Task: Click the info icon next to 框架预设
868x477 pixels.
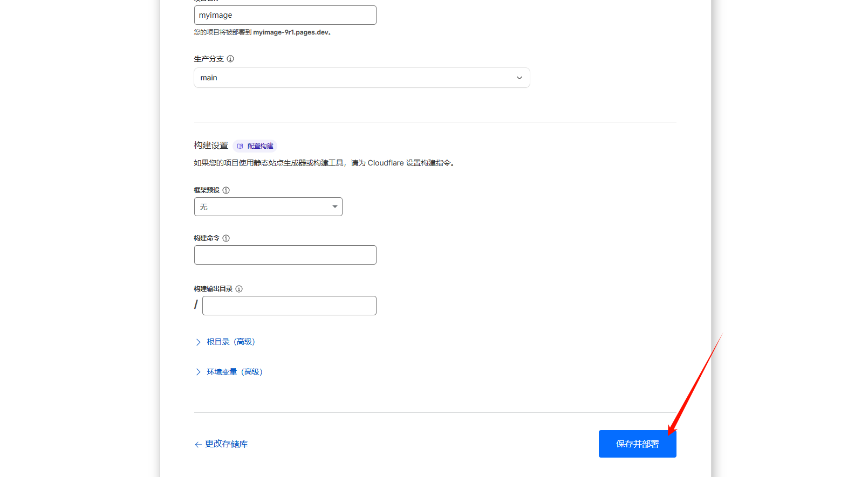Action: (x=226, y=190)
